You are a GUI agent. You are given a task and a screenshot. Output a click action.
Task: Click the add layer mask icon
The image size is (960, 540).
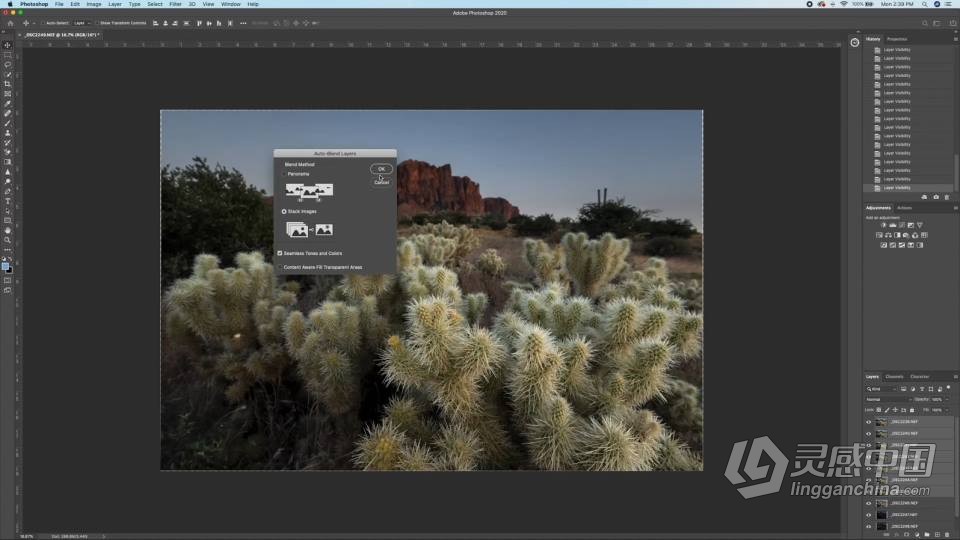[x=906, y=534]
